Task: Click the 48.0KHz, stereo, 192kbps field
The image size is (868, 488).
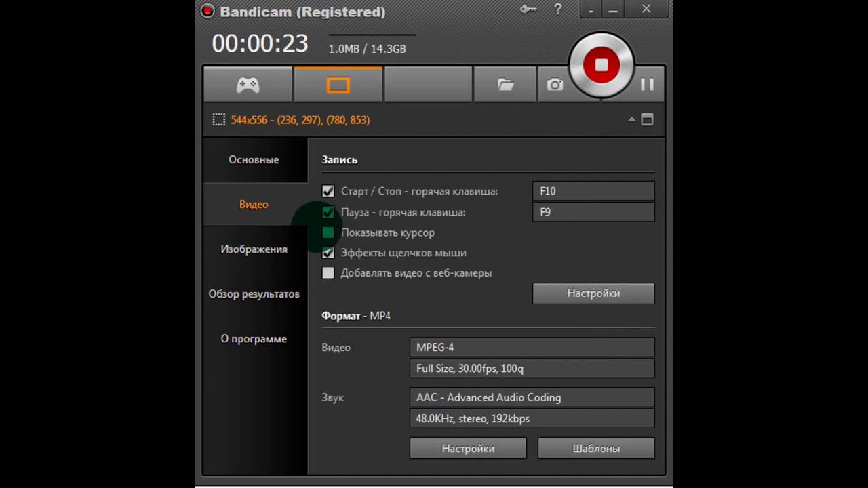Action: tap(532, 418)
